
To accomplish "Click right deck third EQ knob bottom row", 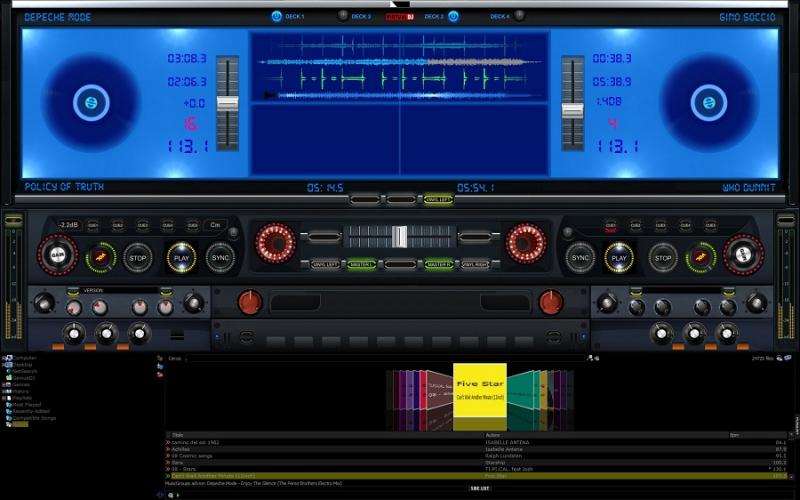I will [x=727, y=333].
